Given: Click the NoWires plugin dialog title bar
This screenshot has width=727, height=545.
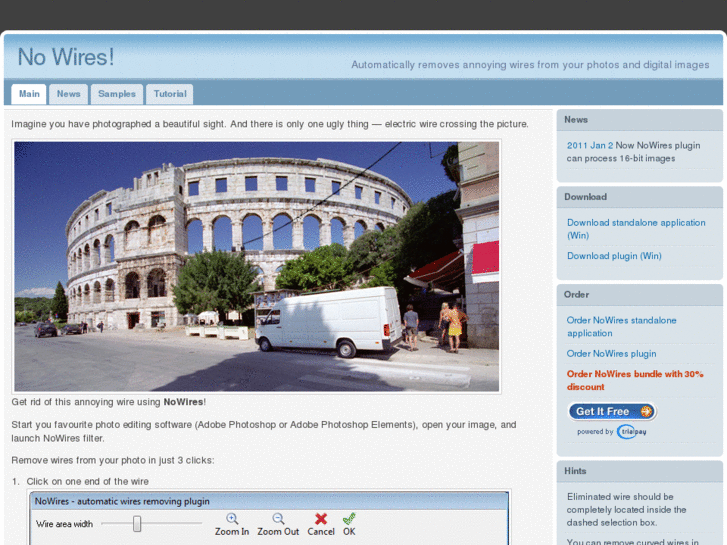Looking at the screenshot, I should coord(269,501).
